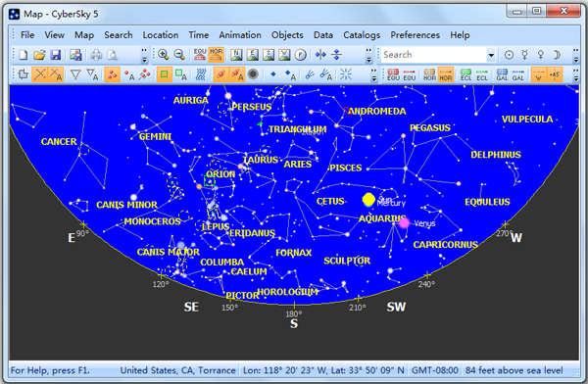Expand overflow options of the zoom toolbar
This screenshot has height=384, width=588.
click(369, 55)
